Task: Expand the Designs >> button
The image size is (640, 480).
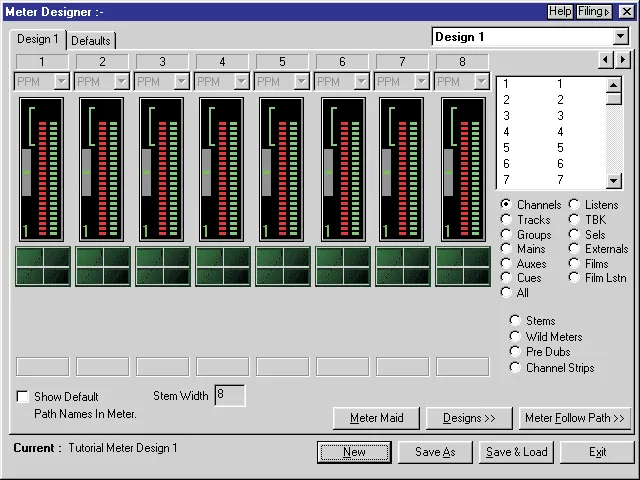Action: tap(469, 418)
